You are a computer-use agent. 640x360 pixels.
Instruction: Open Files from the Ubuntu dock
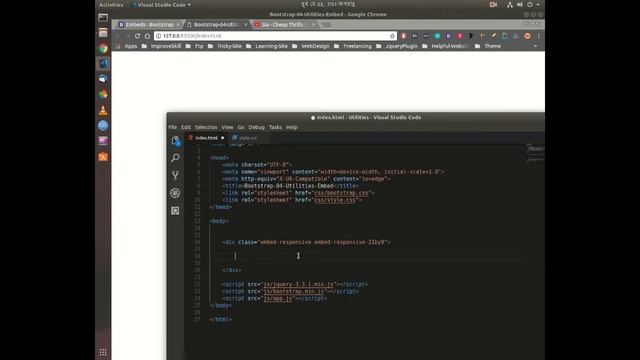103,33
